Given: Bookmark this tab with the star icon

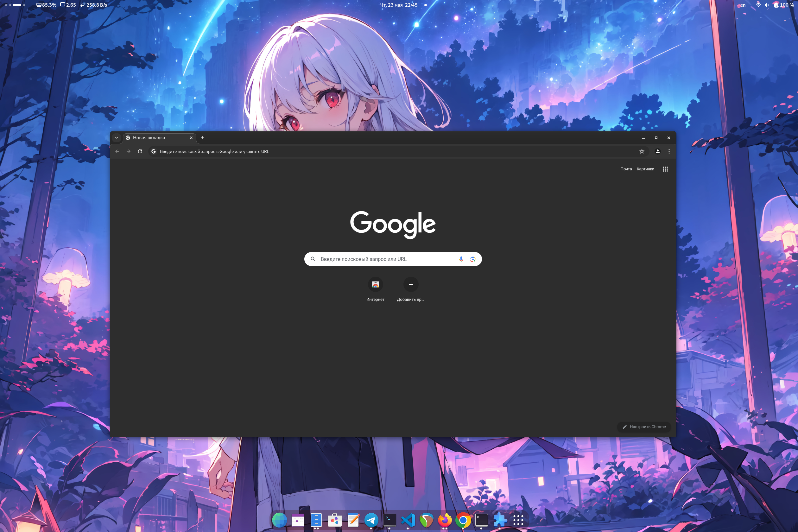Looking at the screenshot, I should tap(642, 151).
